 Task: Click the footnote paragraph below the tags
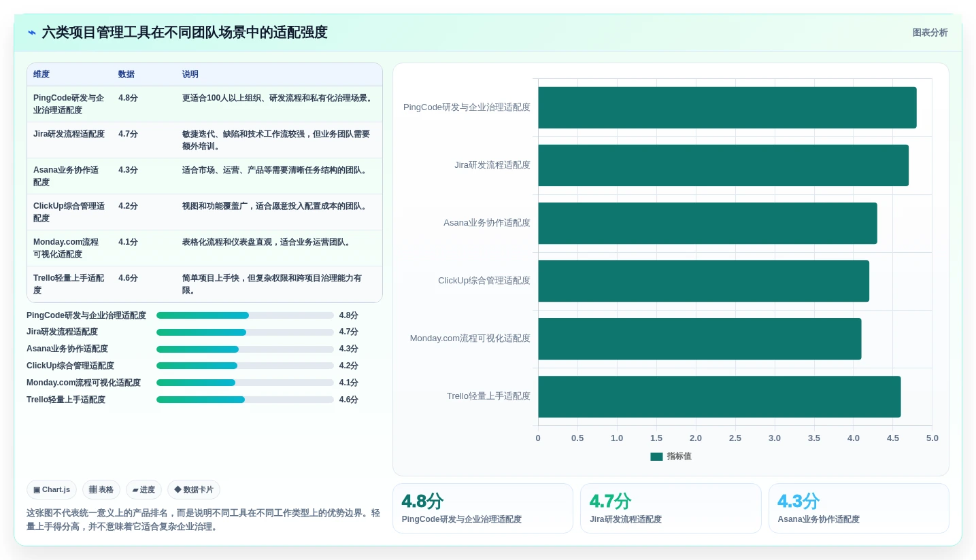click(203, 520)
